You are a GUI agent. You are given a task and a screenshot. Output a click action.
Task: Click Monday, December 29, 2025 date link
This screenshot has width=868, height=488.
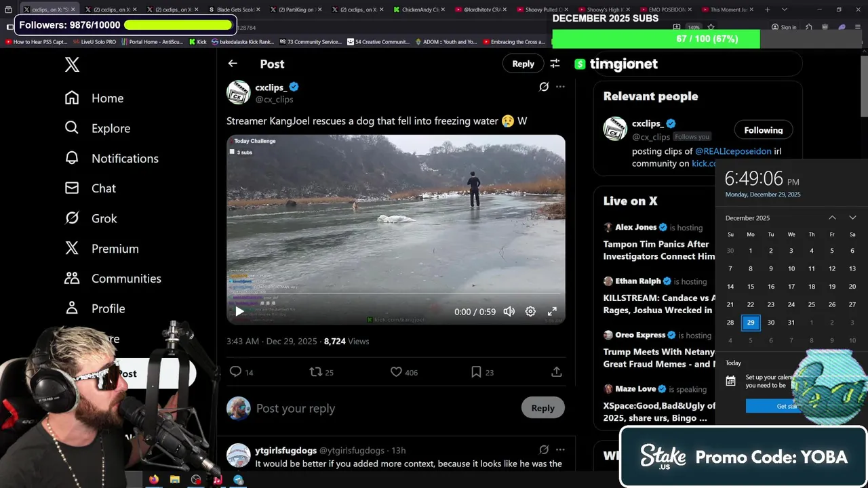tap(763, 195)
